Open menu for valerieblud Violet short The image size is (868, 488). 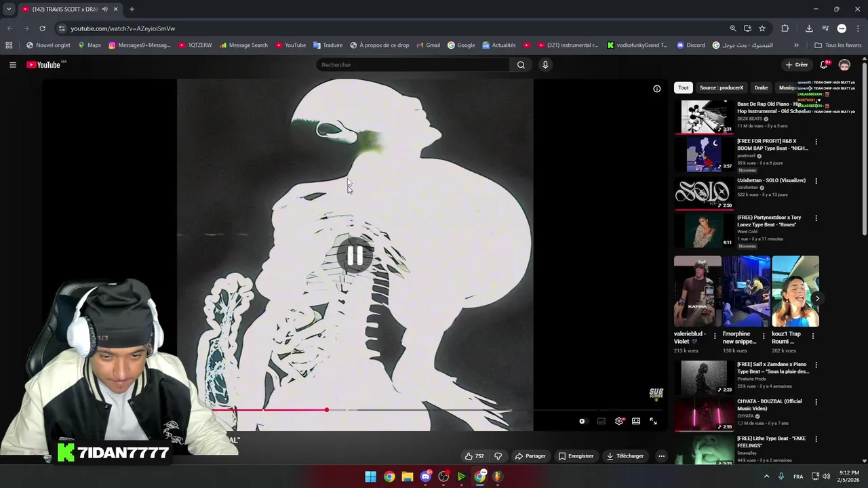click(x=714, y=335)
